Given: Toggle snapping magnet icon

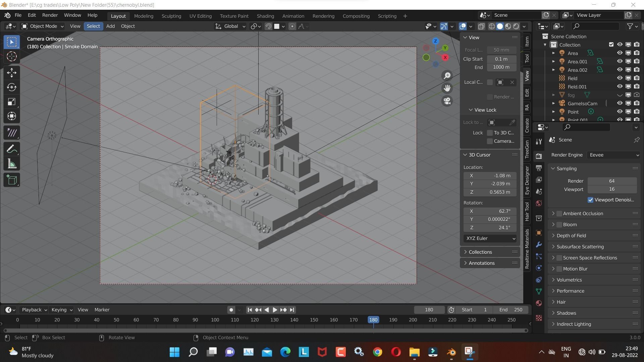Looking at the screenshot, I should click(268, 26).
